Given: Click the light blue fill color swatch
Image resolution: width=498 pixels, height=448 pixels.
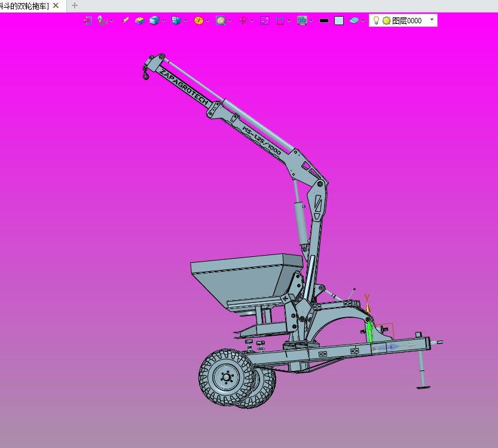Looking at the screenshot, I should (x=339, y=21).
